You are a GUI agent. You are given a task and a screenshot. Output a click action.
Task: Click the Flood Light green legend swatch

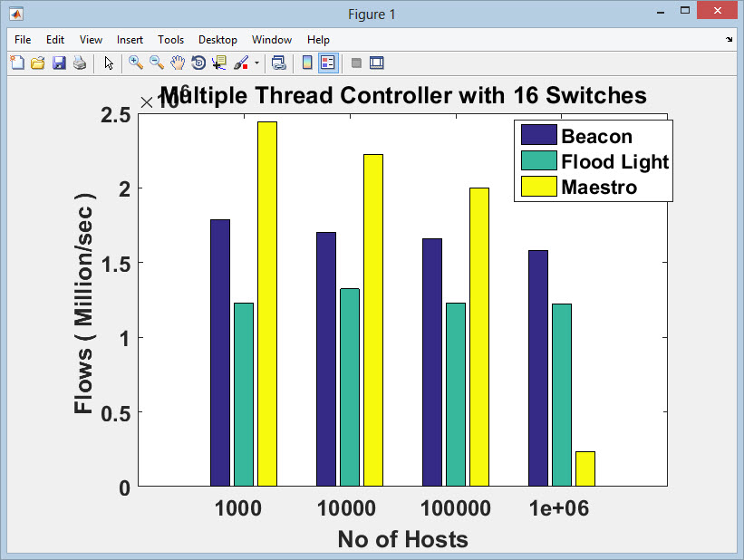tap(538, 160)
